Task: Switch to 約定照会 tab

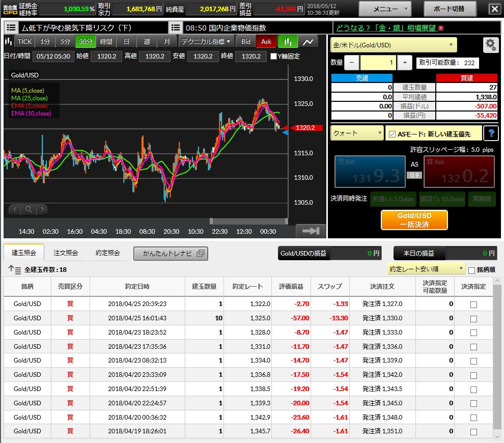Action: point(108,253)
